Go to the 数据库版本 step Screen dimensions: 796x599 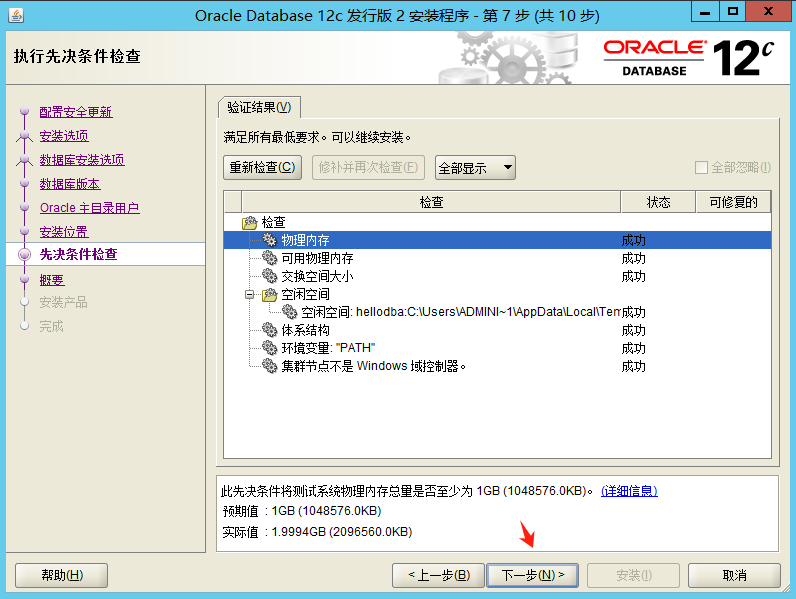tap(70, 184)
